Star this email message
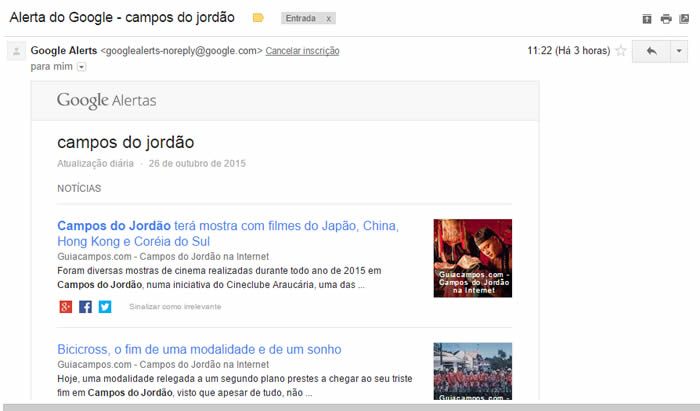Screen dimensions: 700x411 pyautogui.click(x=620, y=51)
